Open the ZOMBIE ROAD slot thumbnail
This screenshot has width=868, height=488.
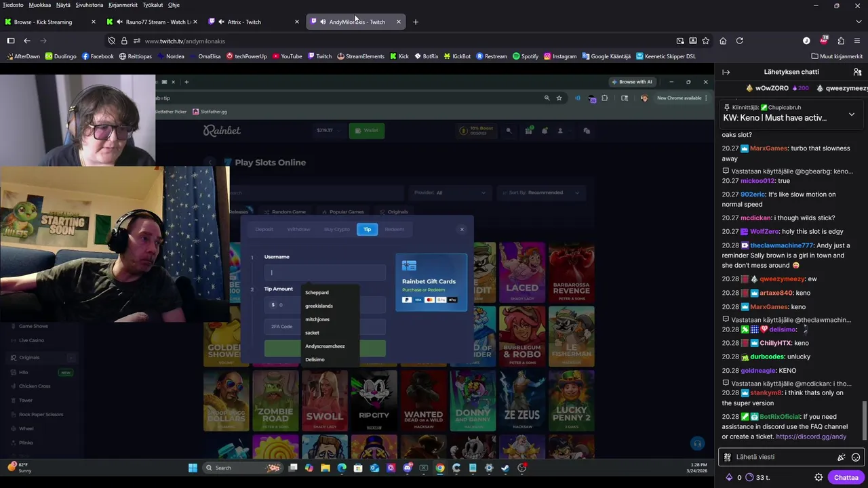[x=275, y=400]
